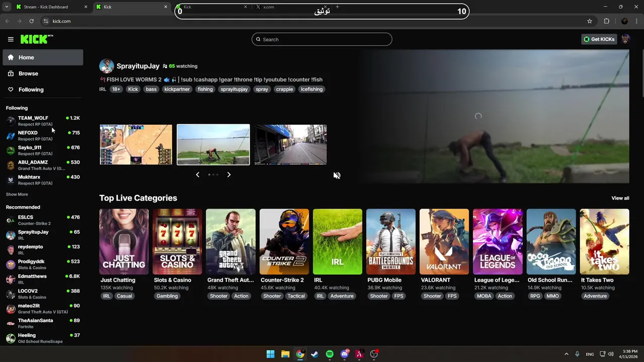Open Slots & Casino category card
This screenshot has width=644, height=362.
pos(177,242)
